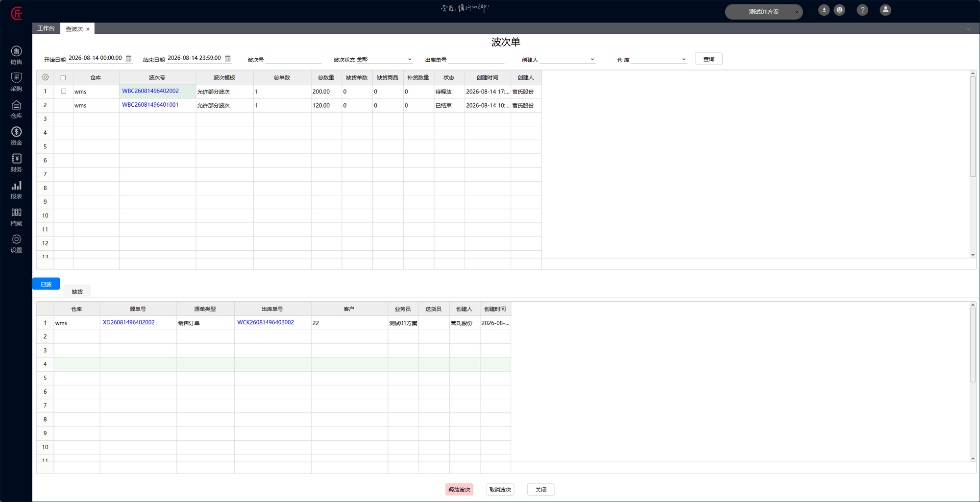Viewport: 980px width, 502px height.
Task: Open table column settings gear
Action: tap(45, 77)
